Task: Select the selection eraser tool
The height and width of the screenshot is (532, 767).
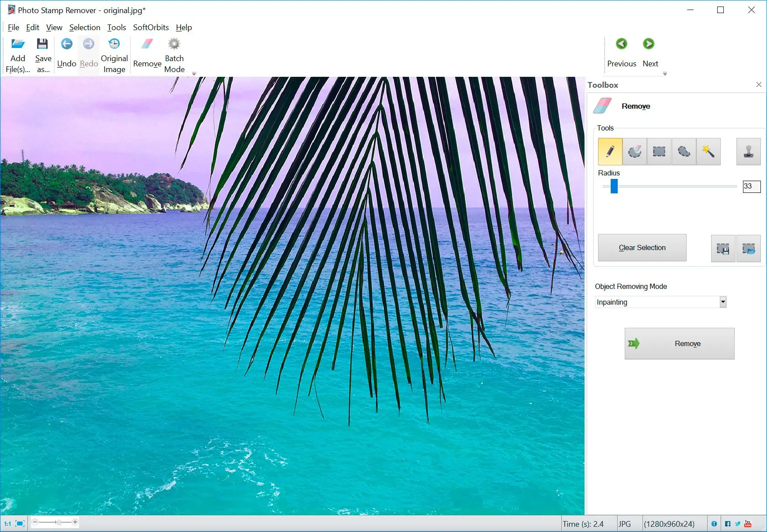Action: 634,151
